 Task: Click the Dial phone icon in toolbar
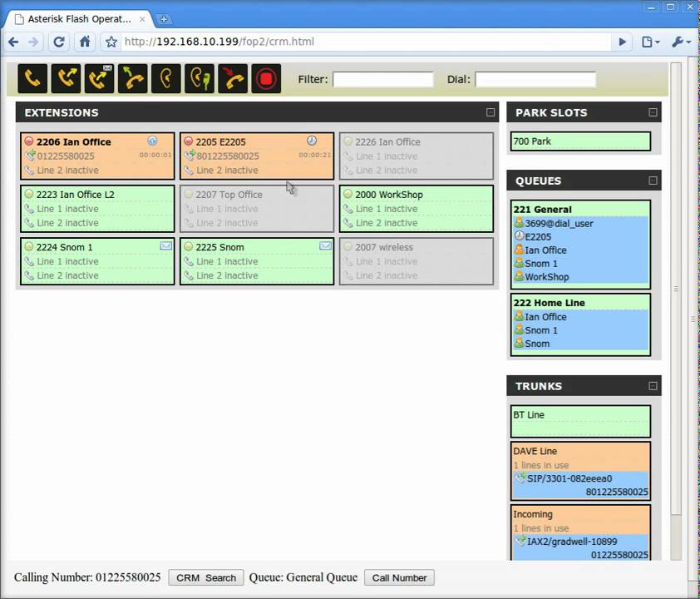click(32, 79)
